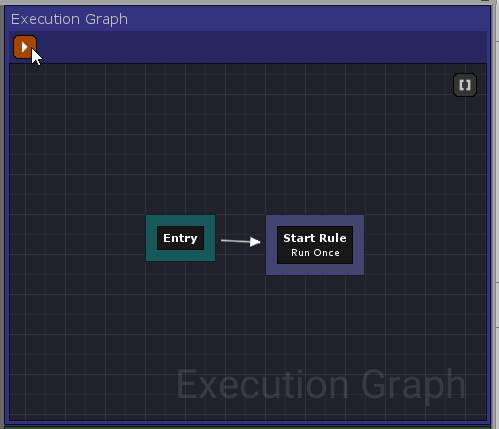Click the scrollbar track at the window's right edge
The image size is (499, 429).
[496, 213]
